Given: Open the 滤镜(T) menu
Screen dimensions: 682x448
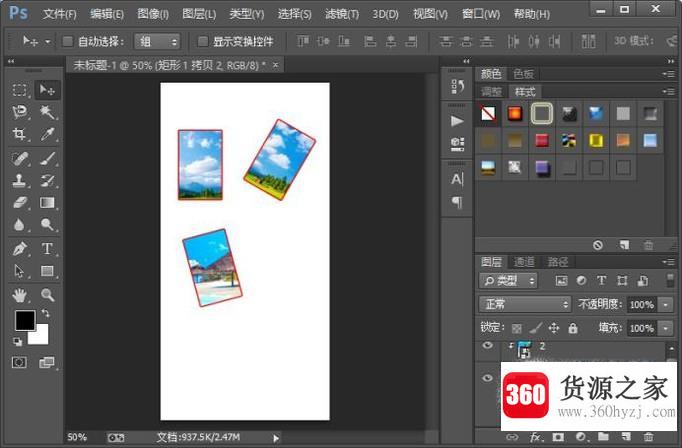Looking at the screenshot, I should click(342, 14).
